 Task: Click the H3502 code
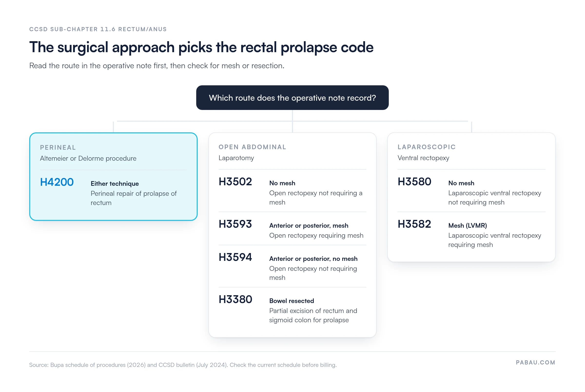(x=235, y=182)
